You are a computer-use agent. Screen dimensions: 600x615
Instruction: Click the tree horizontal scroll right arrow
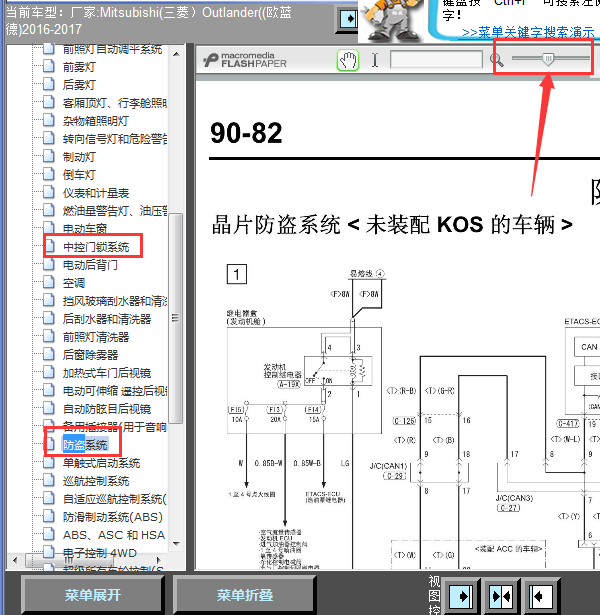(159, 560)
